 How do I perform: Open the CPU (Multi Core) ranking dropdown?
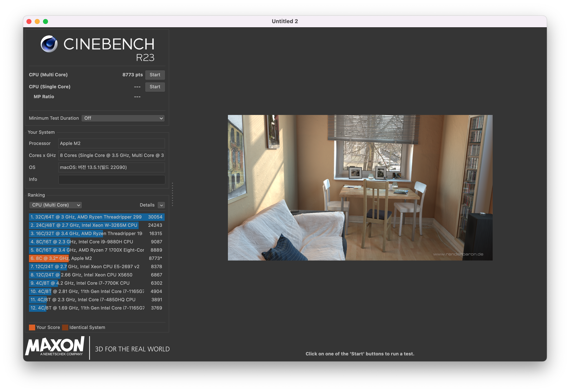[x=55, y=205]
